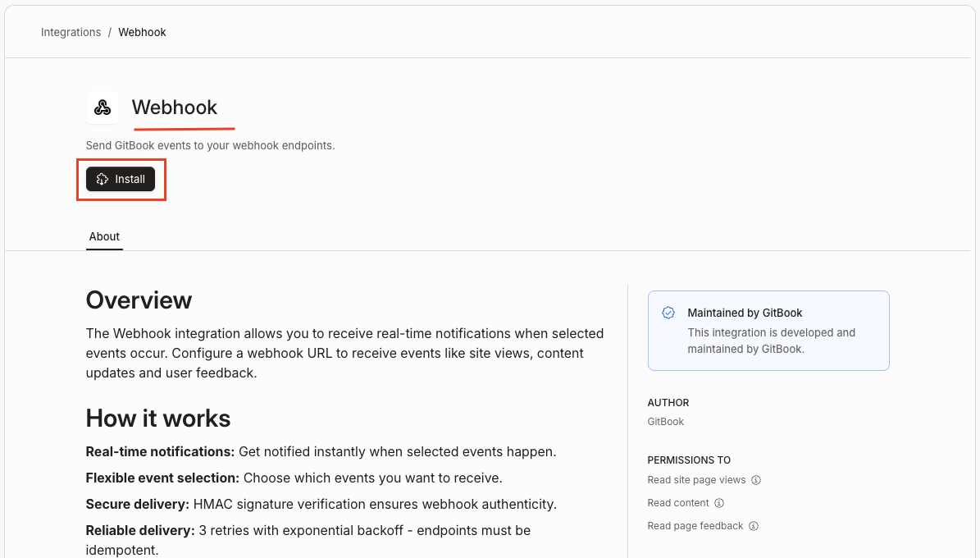
Task: Click the Webhook integration logo icon
Action: [103, 107]
